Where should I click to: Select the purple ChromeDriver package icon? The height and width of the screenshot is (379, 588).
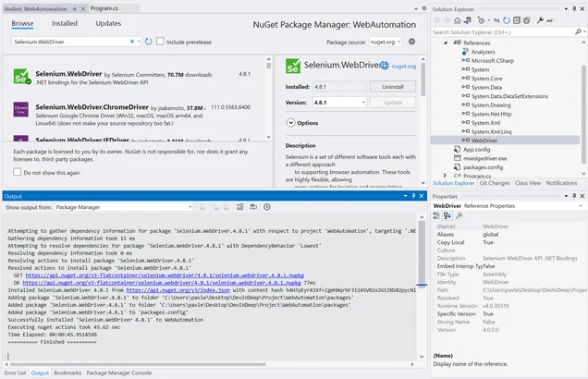(21, 109)
